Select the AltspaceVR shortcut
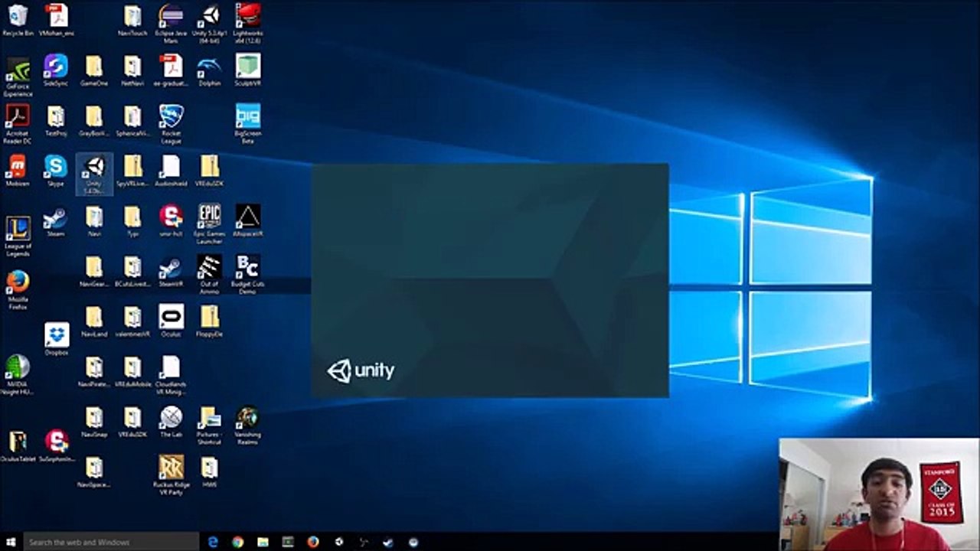The width and height of the screenshot is (980, 551). 247,221
